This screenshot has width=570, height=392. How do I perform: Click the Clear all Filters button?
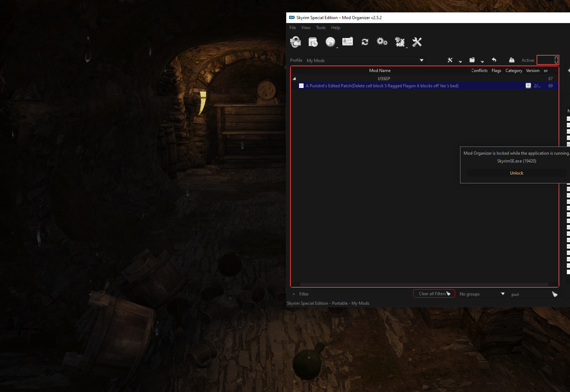point(434,294)
